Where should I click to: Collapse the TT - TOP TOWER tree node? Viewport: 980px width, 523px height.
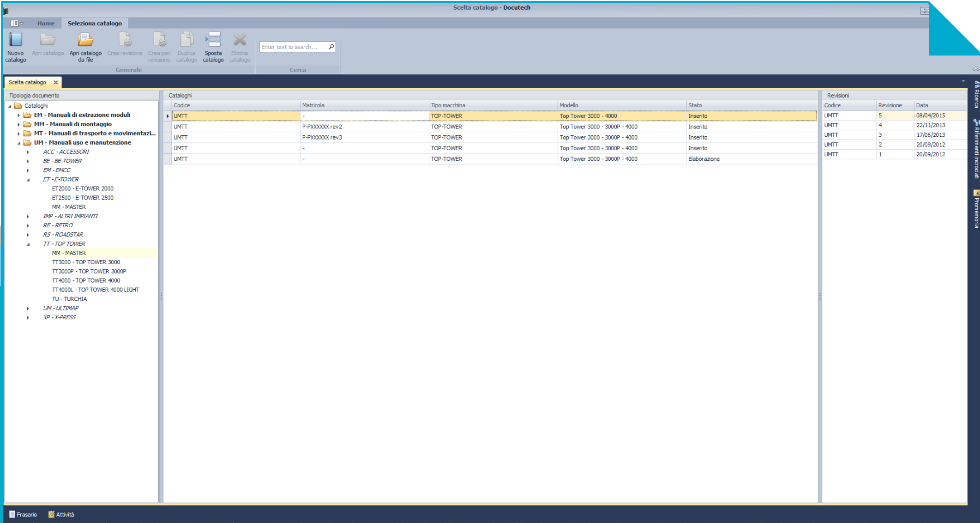[x=28, y=244]
